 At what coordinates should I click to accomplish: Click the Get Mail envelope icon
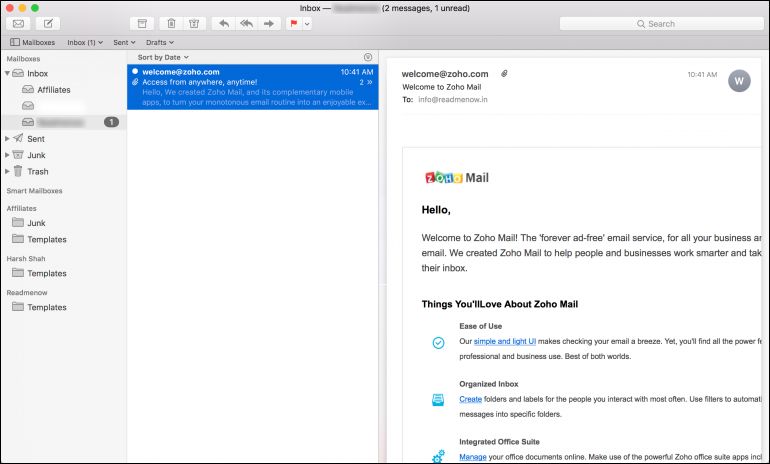click(18, 24)
